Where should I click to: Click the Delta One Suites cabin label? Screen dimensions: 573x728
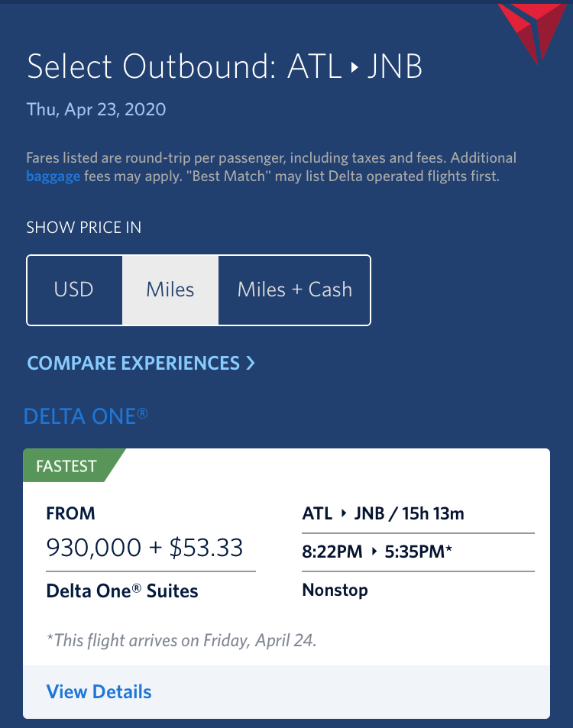(122, 591)
